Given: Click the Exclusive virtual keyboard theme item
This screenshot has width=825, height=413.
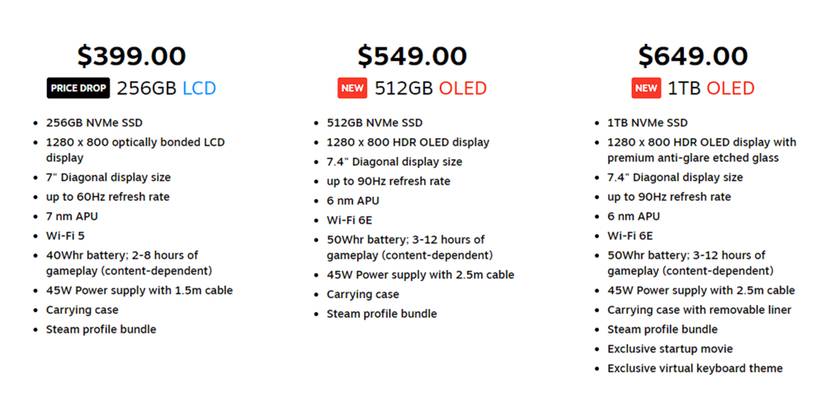Looking at the screenshot, I should 694,368.
